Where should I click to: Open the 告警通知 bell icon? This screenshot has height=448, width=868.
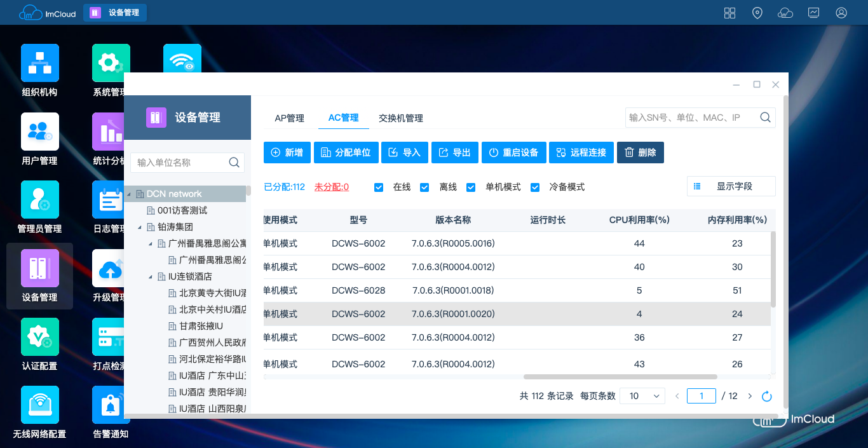pos(111,405)
